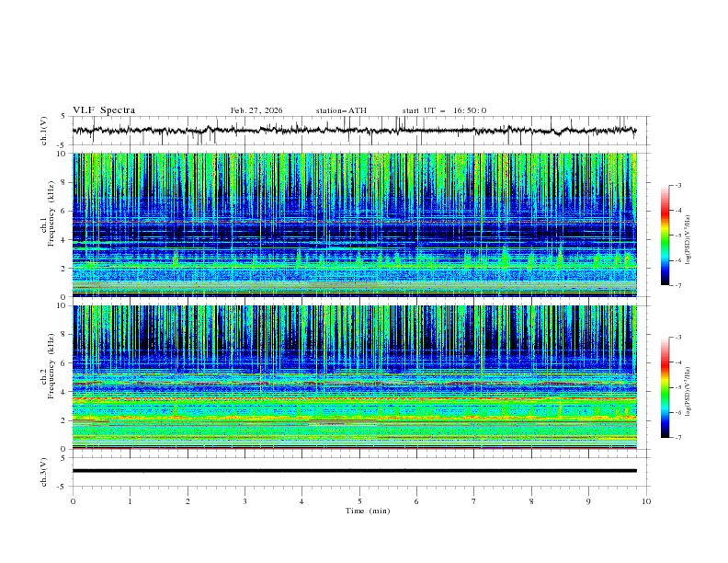Screen dimensions: 728x563
Task: Click the "Time (min)" x-axis label
Action: [368, 511]
